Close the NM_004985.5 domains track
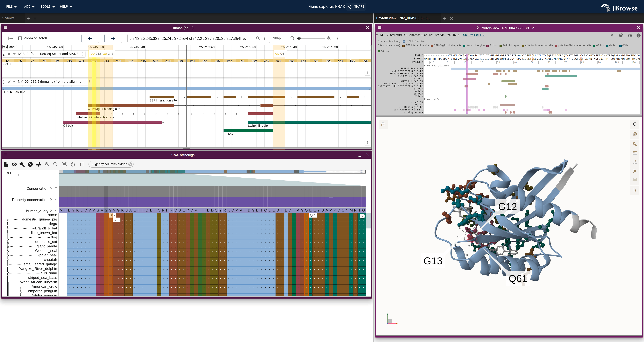Viewport: 644px width, 342px height. tap(9, 82)
